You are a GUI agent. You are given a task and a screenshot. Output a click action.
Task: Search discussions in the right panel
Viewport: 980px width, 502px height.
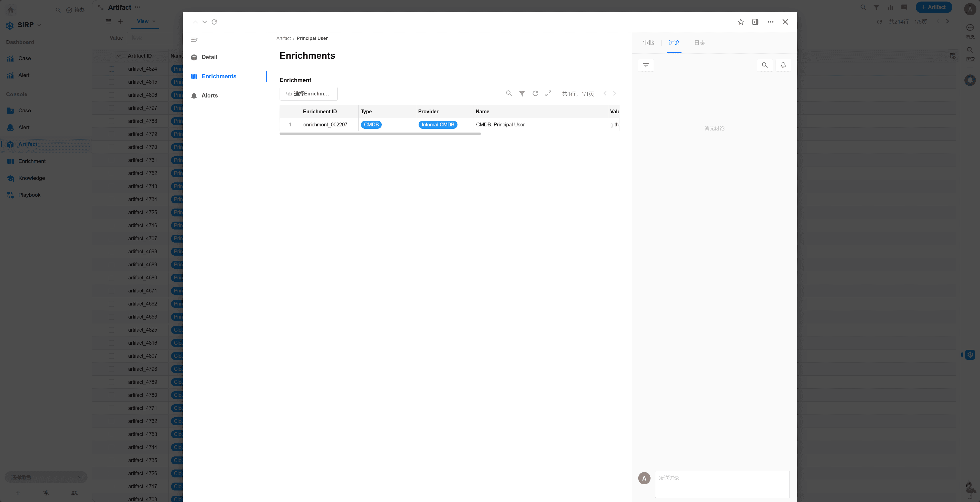(x=765, y=66)
